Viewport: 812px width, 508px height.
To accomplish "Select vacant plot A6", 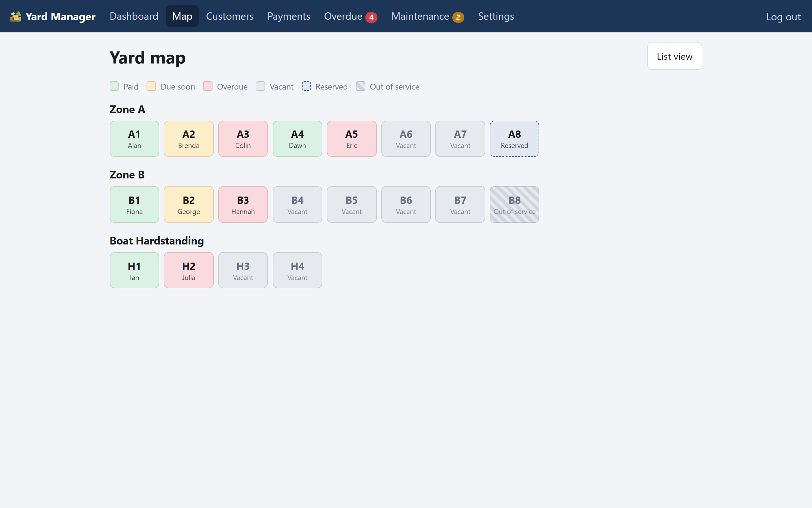I will [x=406, y=139].
